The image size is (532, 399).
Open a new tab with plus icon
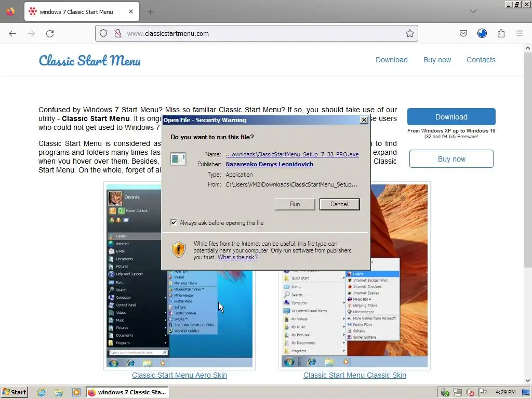coord(150,12)
